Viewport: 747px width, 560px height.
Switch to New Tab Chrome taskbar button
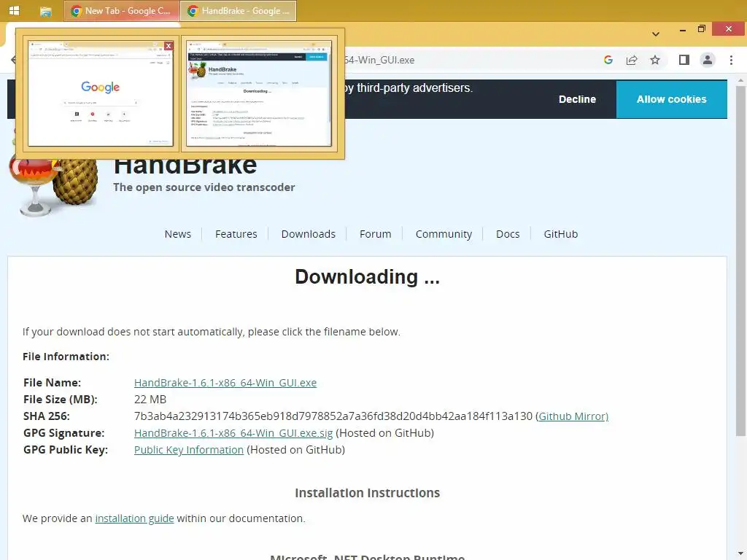[x=122, y=11]
